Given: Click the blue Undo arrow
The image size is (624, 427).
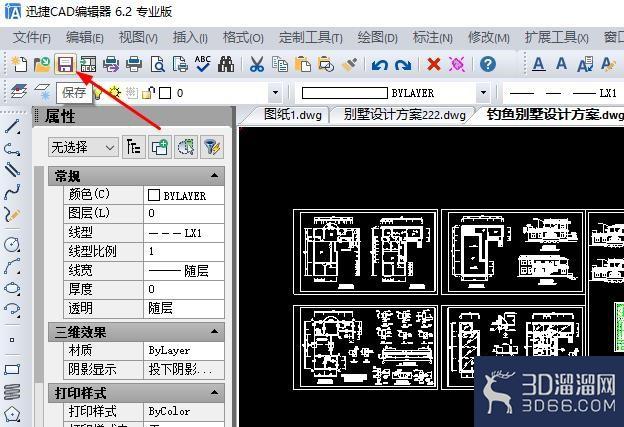Looking at the screenshot, I should 380,64.
